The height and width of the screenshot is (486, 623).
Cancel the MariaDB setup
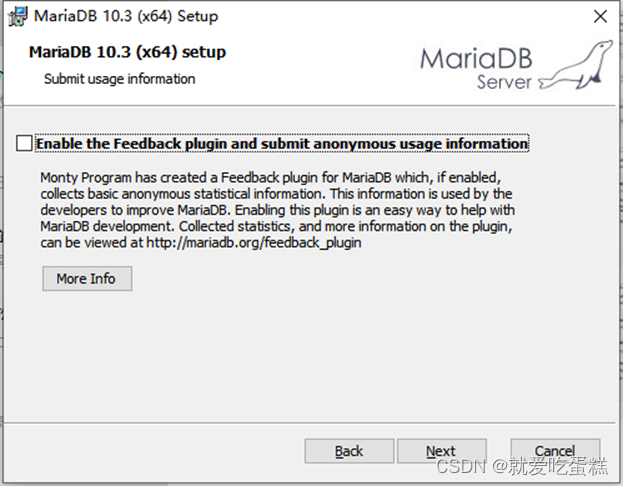point(555,451)
